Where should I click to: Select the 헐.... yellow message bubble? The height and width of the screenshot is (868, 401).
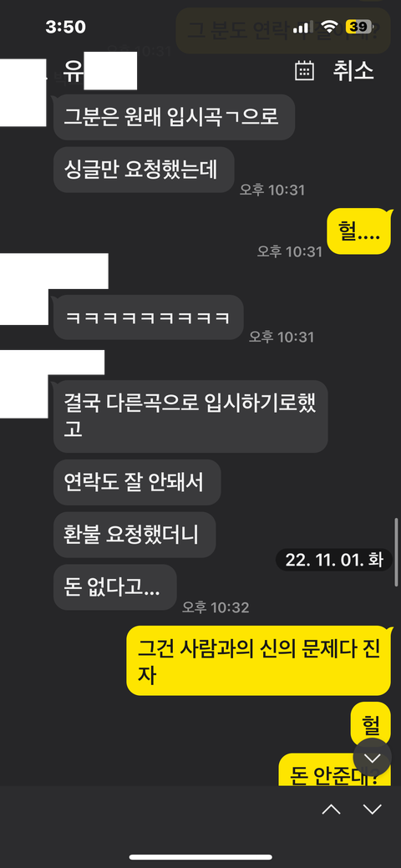coord(359,231)
